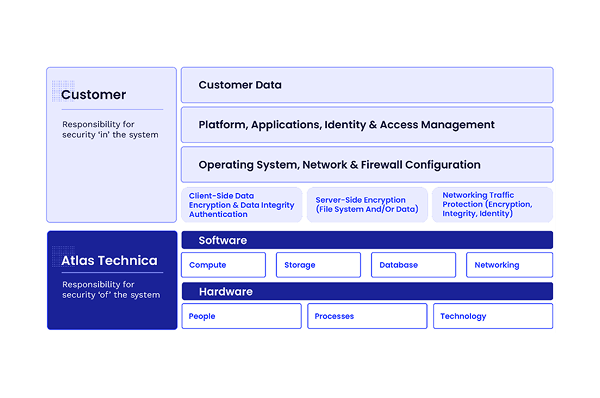The height and width of the screenshot is (398, 600).
Task: Click the Hardware header bar
Action: [x=367, y=291]
